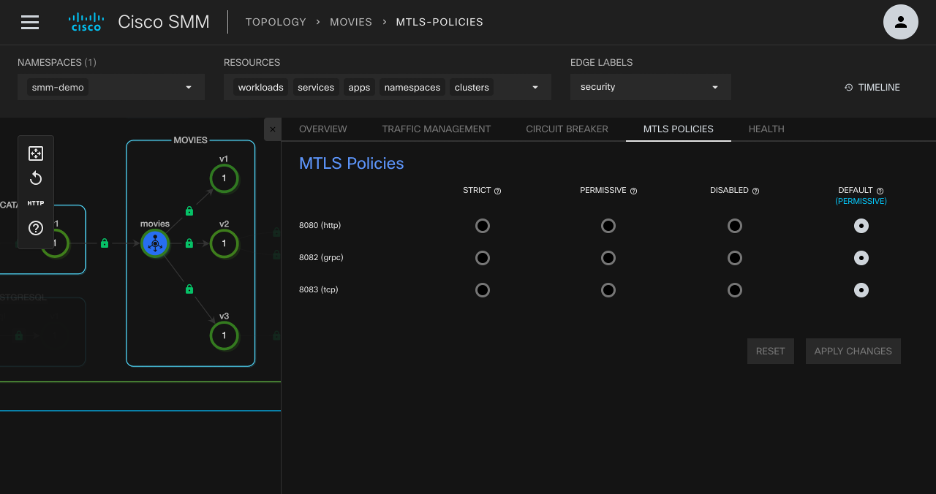Screen dimensions: 936x494
Task: Close the details panel with X
Action: pos(272,129)
